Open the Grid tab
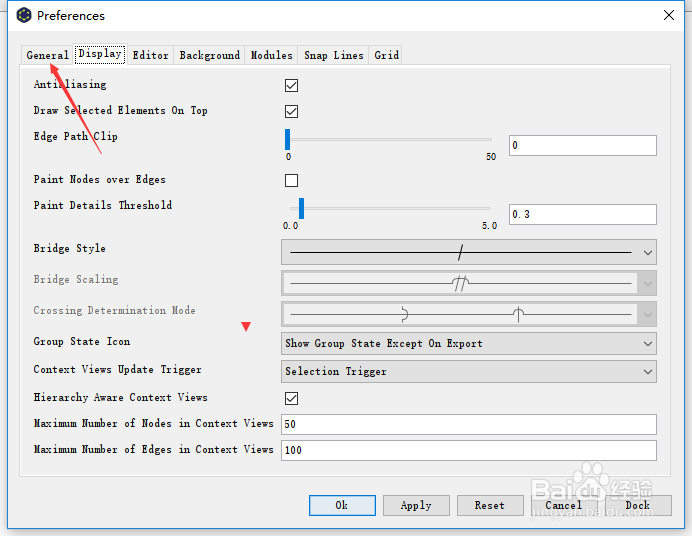 tap(387, 55)
